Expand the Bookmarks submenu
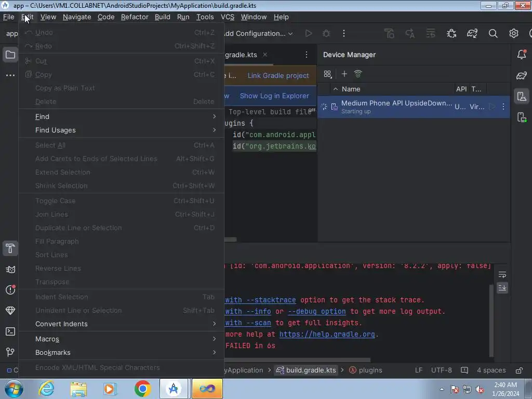This screenshot has height=399, width=532. click(121, 352)
